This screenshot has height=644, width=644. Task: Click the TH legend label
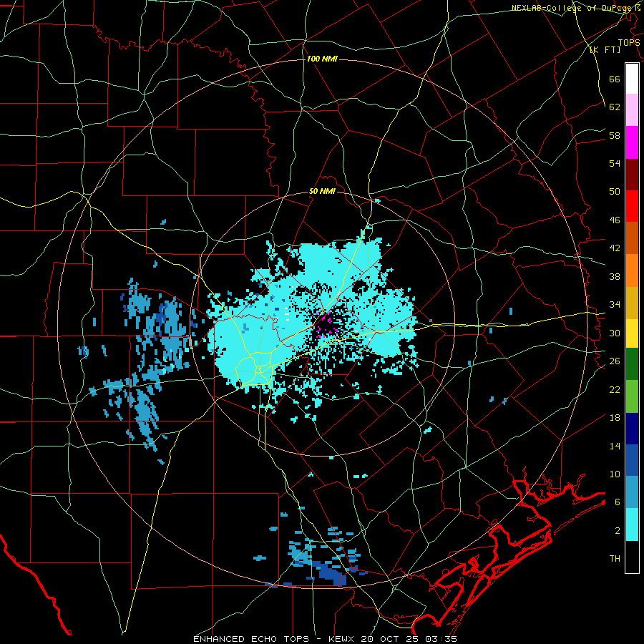point(615,559)
